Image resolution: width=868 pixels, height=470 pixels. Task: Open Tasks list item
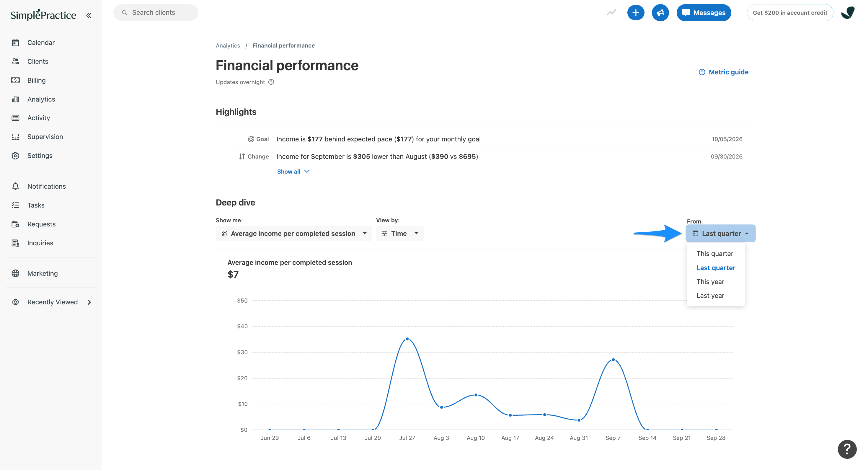point(36,205)
